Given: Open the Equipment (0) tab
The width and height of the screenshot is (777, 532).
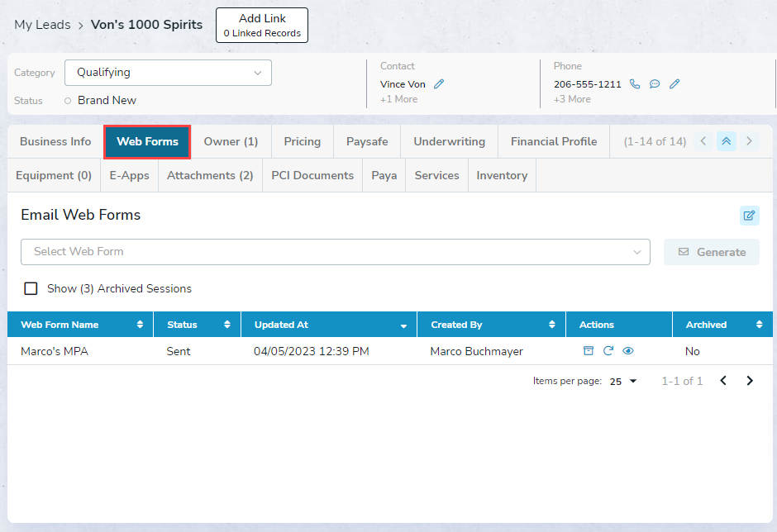Looking at the screenshot, I should coord(54,175).
